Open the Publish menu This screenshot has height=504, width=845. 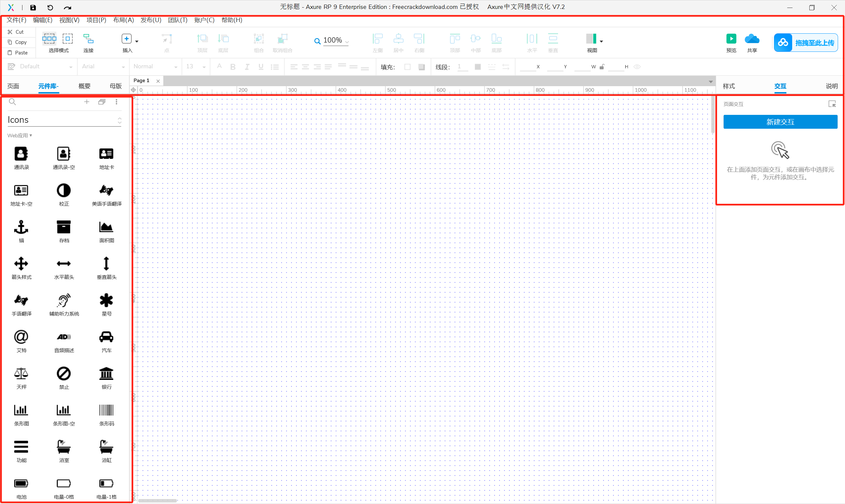tap(151, 20)
